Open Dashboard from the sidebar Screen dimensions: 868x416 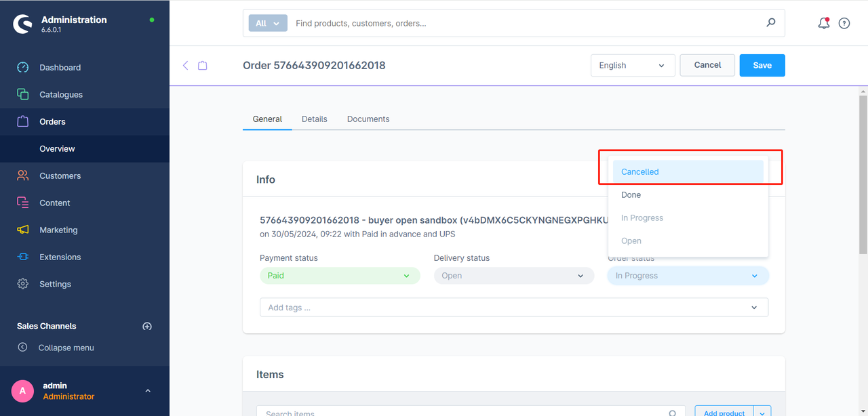[60, 68]
